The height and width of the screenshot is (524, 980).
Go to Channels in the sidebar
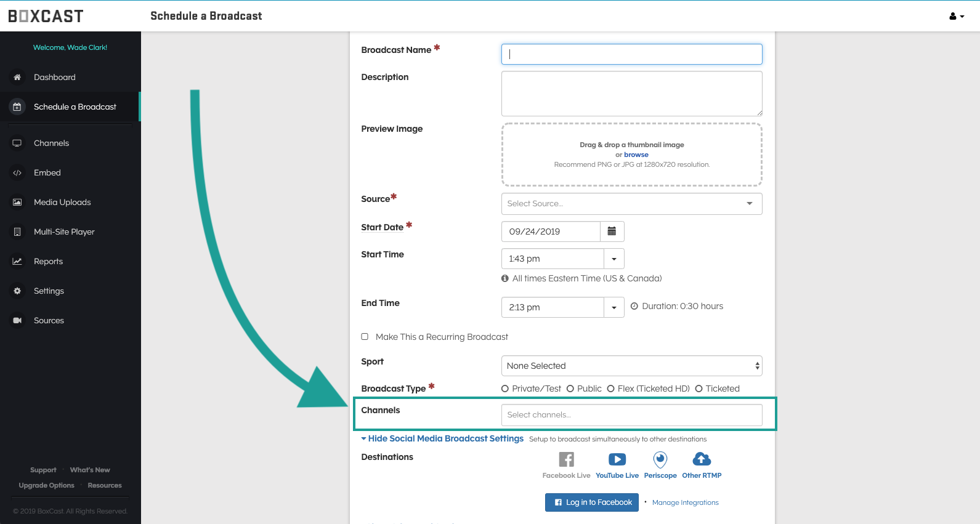[51, 143]
